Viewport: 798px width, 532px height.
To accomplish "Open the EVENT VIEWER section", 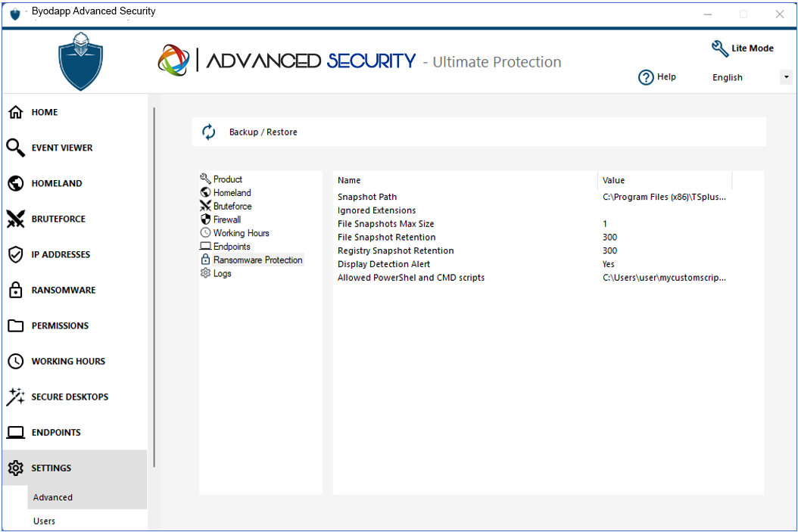I will 62,148.
